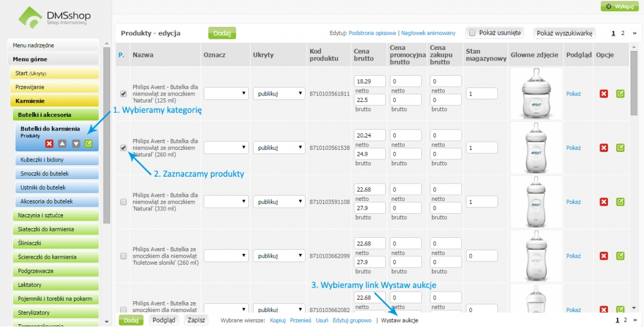Screen dimensions: 644x327
Task: Select Akcesoria do butelek category
Action: (x=57, y=201)
